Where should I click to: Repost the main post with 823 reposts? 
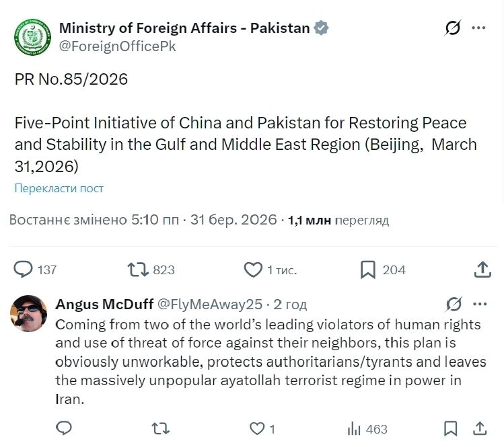pyautogui.click(x=137, y=270)
